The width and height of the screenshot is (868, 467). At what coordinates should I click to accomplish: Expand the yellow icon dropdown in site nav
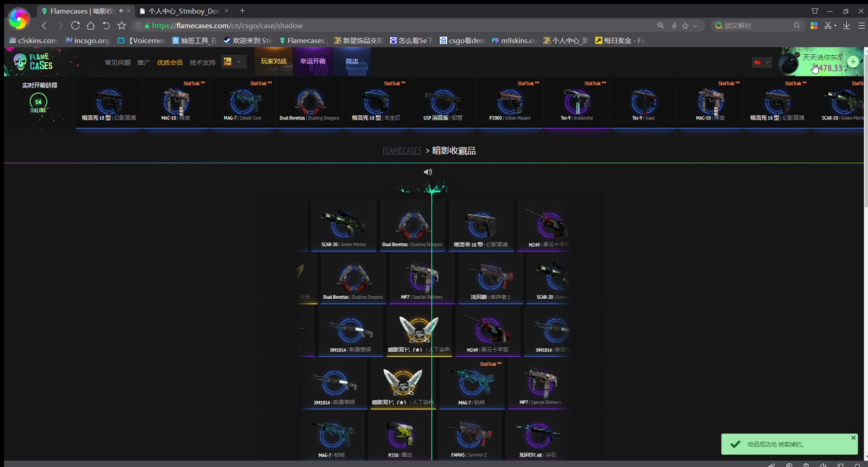click(x=234, y=62)
